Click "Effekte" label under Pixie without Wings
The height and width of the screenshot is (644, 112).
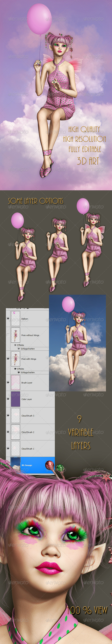click(21, 345)
